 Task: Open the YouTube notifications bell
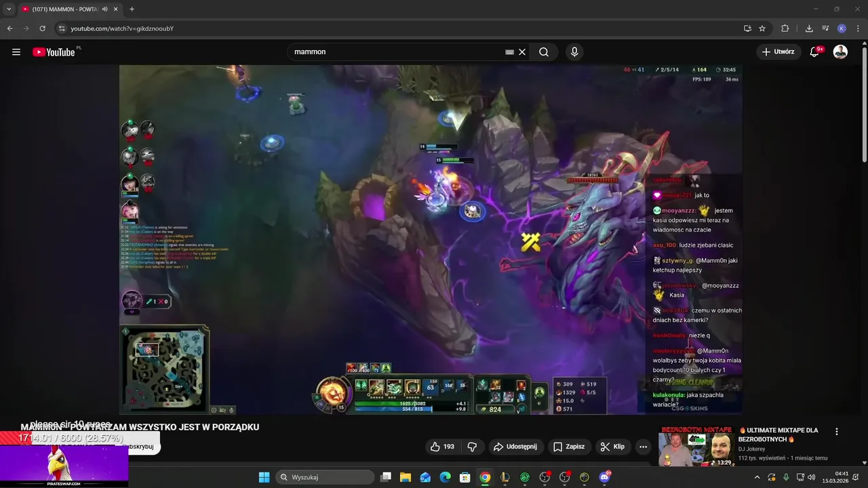pos(815,52)
